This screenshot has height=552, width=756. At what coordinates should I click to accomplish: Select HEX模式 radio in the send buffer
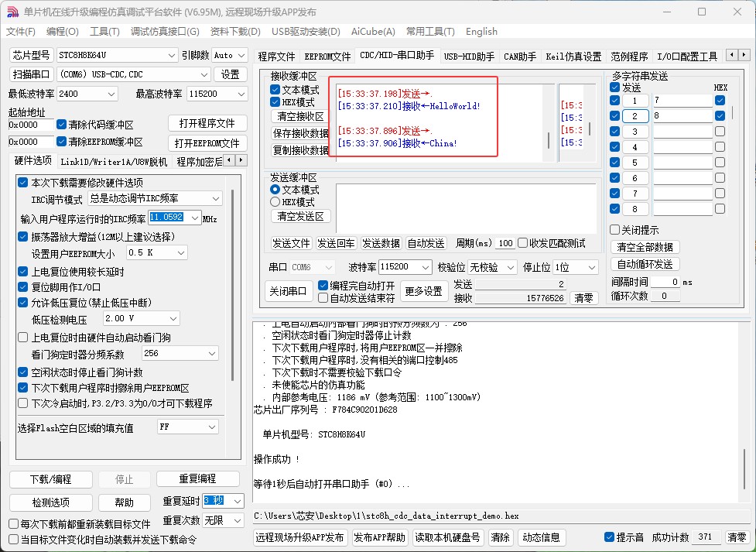tap(275, 202)
